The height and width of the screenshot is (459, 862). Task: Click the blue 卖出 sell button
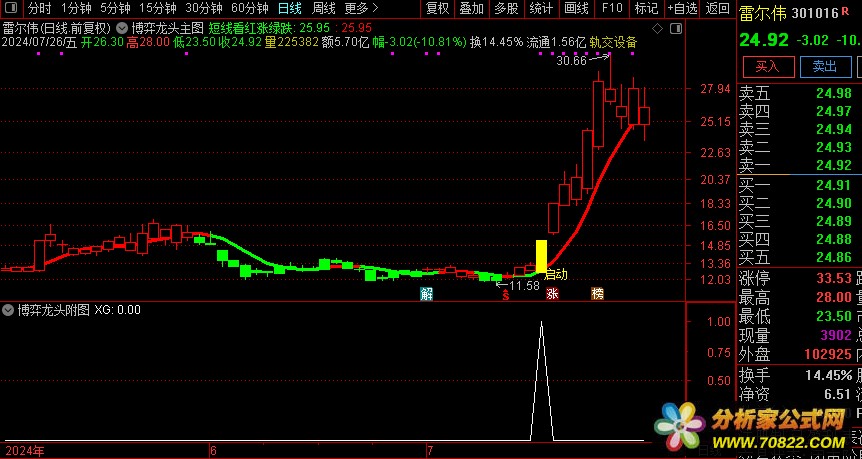tap(825, 67)
